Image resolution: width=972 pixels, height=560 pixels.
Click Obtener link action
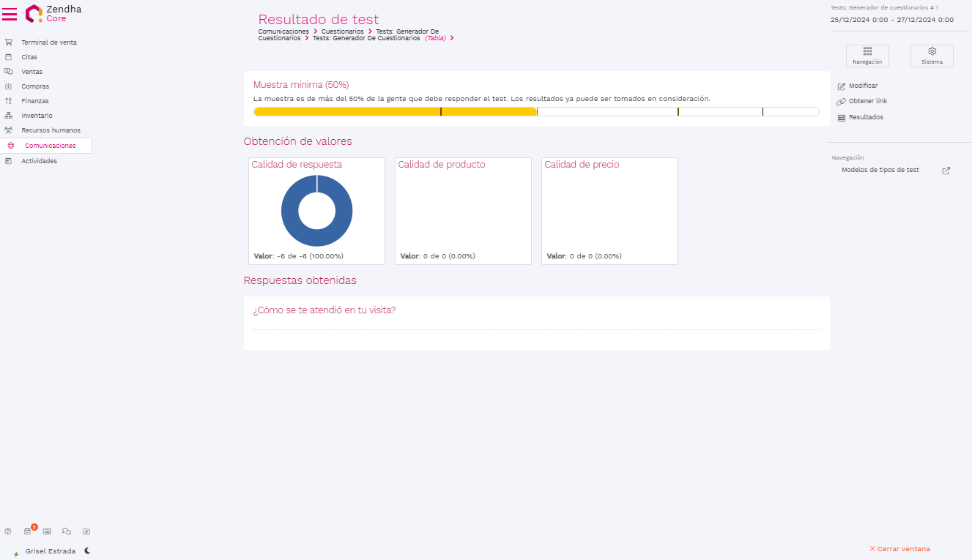pyautogui.click(x=867, y=101)
